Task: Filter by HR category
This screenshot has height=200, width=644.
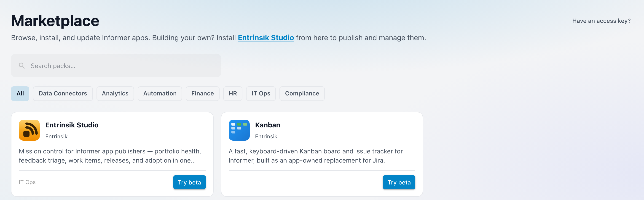Action: pyautogui.click(x=233, y=93)
